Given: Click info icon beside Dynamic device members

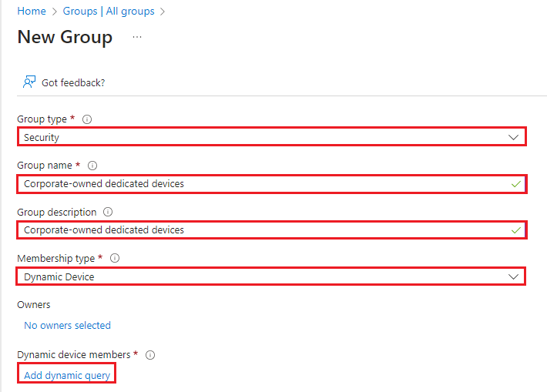Looking at the screenshot, I should point(150,355).
